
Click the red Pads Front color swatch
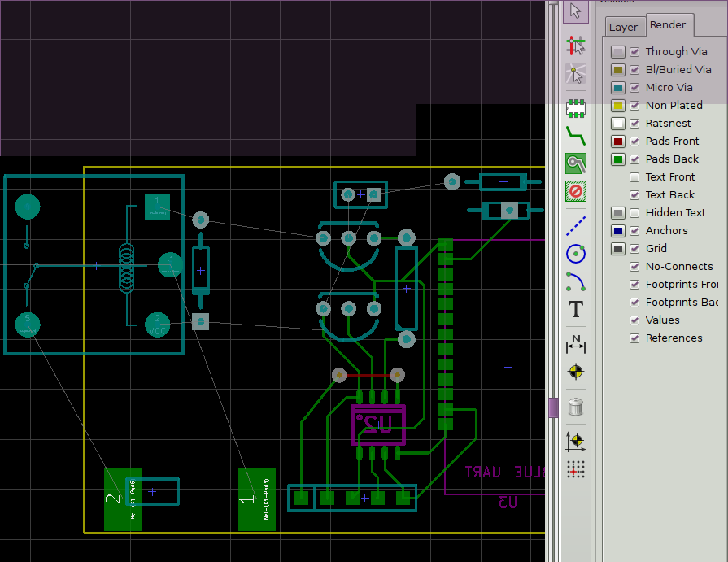point(618,142)
